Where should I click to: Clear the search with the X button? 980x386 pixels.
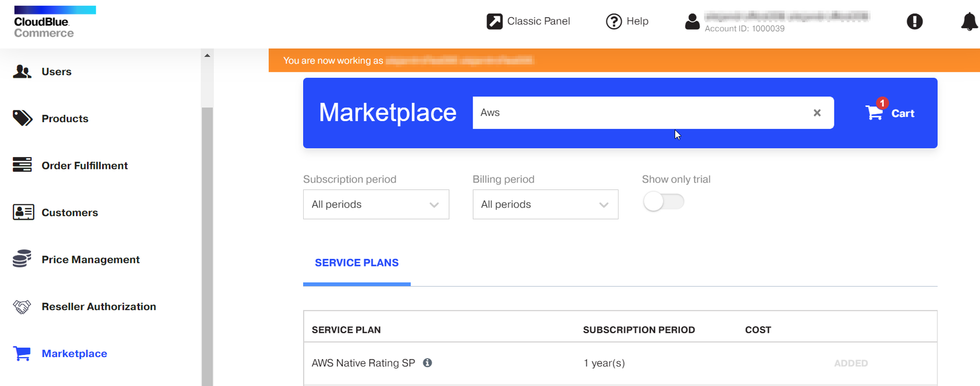[x=817, y=113]
